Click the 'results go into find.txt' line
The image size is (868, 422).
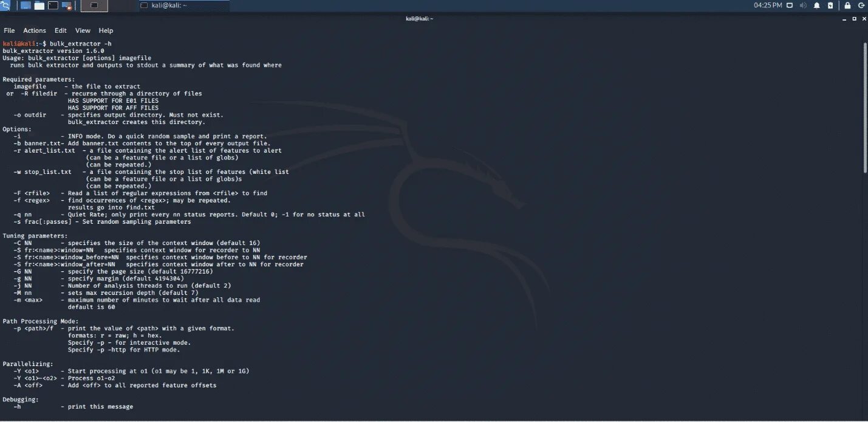pos(111,207)
